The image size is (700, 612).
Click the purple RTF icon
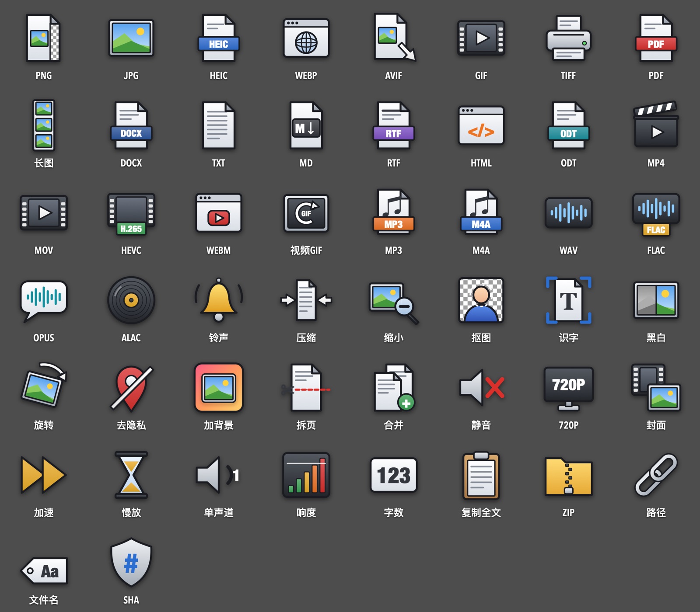[393, 125]
